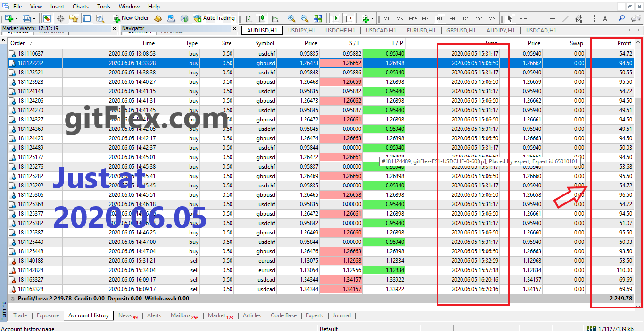
Task: Select the trendline drawing tool
Action: tap(566, 18)
